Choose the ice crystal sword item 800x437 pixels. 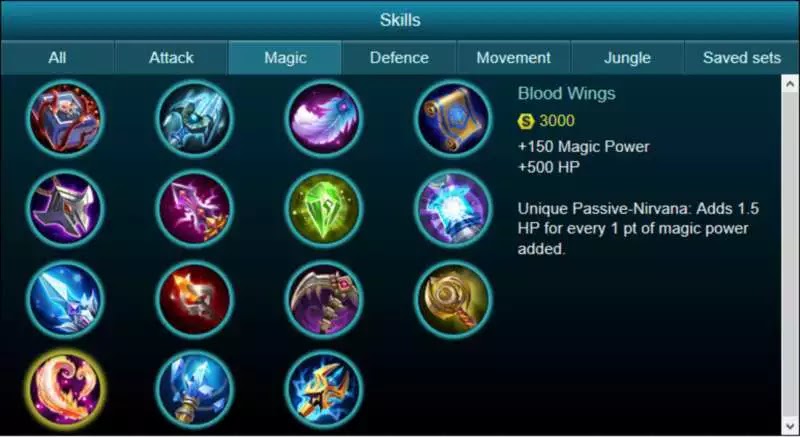tap(65, 299)
